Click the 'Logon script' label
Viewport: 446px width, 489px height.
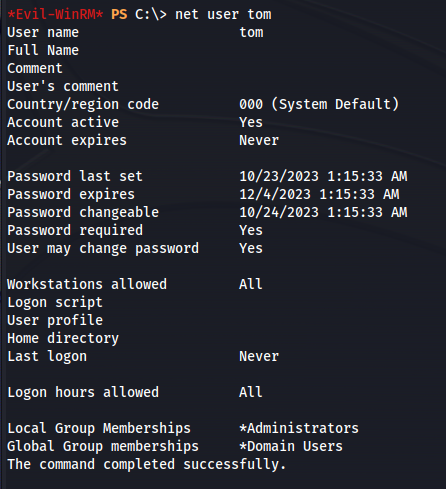coord(55,303)
